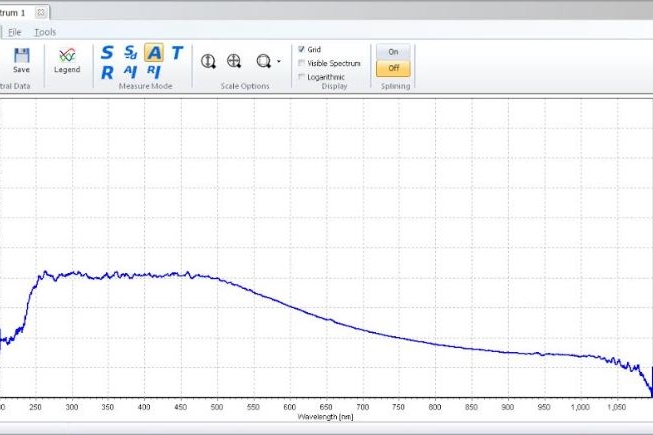Screen dimensions: 653x435
Task: Open the File menu
Action: (x=15, y=32)
